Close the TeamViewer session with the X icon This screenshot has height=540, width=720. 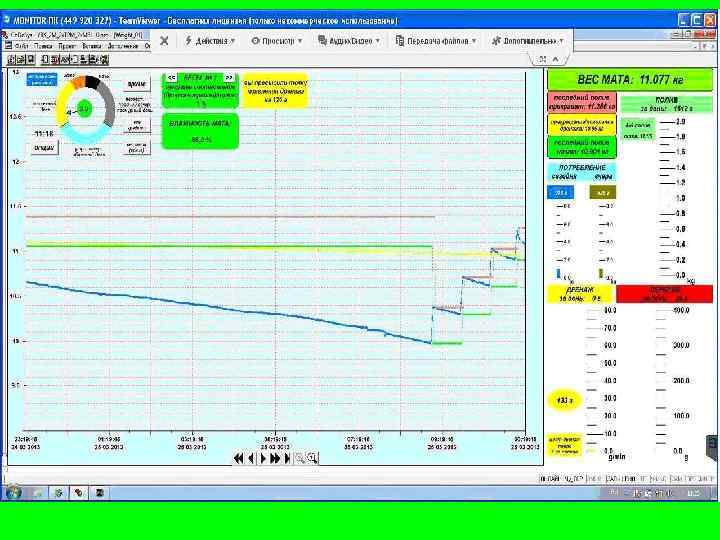(x=164, y=41)
